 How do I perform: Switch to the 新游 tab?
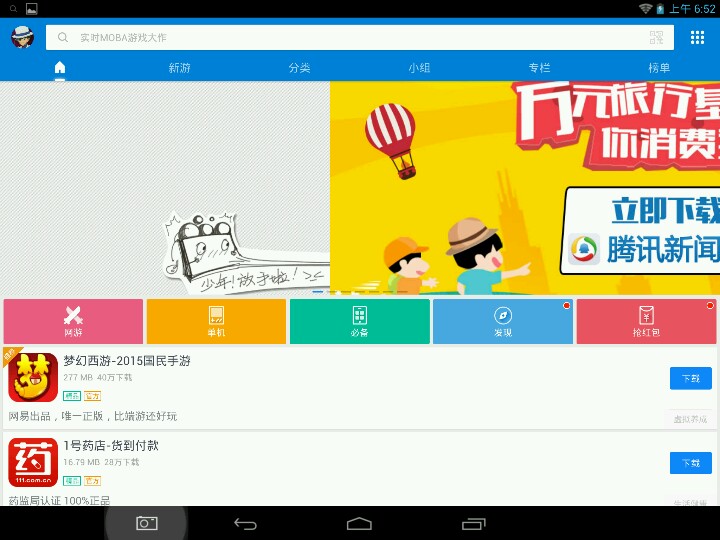click(x=180, y=68)
